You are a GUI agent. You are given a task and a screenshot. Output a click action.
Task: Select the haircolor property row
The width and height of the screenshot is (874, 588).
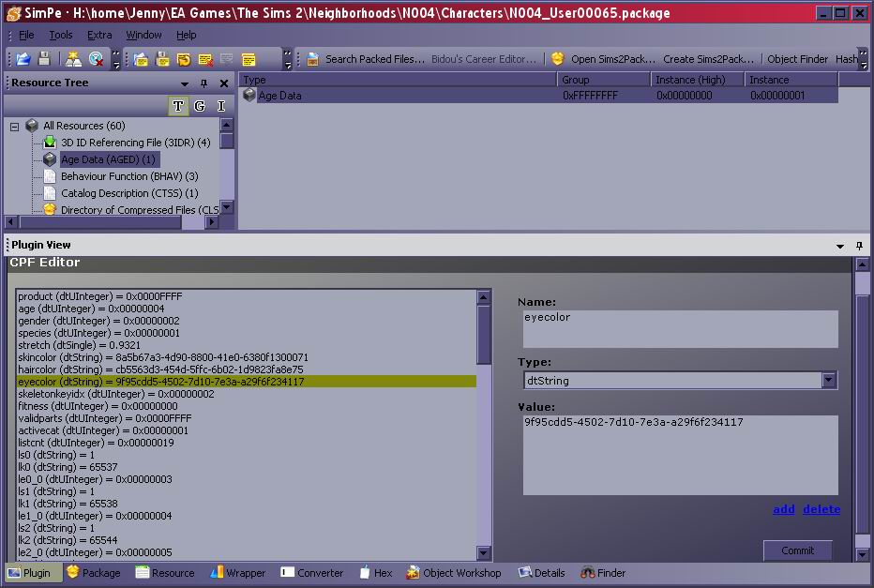click(x=247, y=369)
